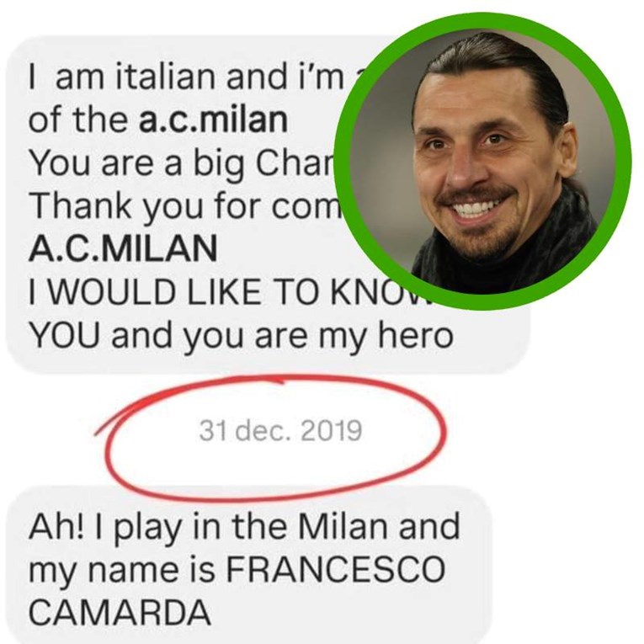Click the 'Thank you for com' text line
Viewport: 644px width, 644px height.
[x=186, y=206]
